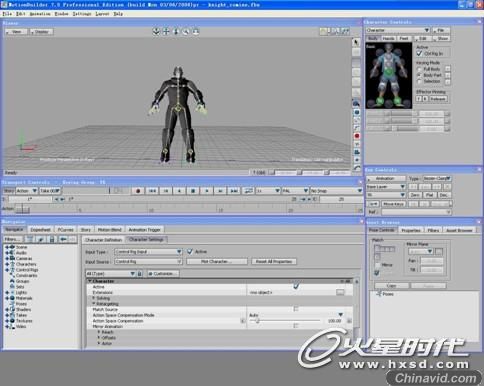Open the Animation menu
Image resolution: width=484 pixels, height=386 pixels.
tap(40, 14)
